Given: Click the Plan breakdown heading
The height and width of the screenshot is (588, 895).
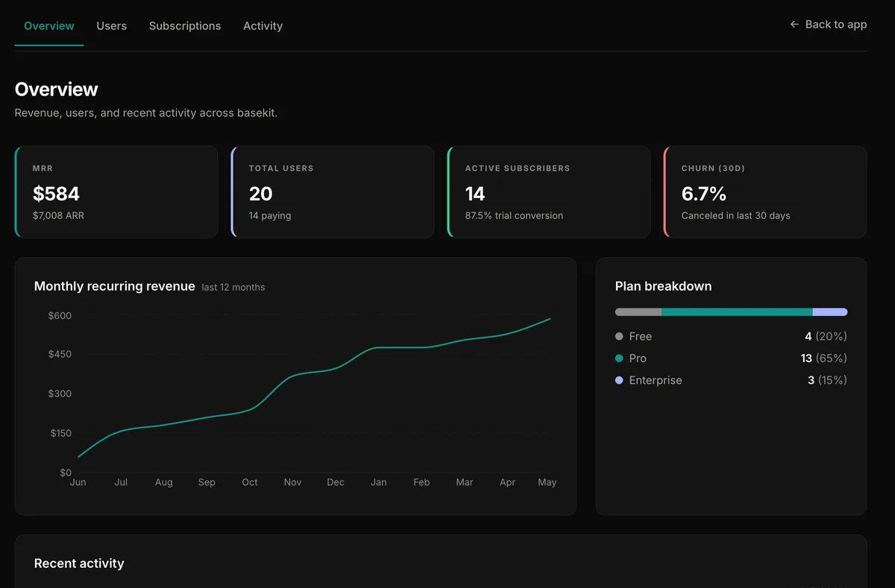Looking at the screenshot, I should click(664, 286).
